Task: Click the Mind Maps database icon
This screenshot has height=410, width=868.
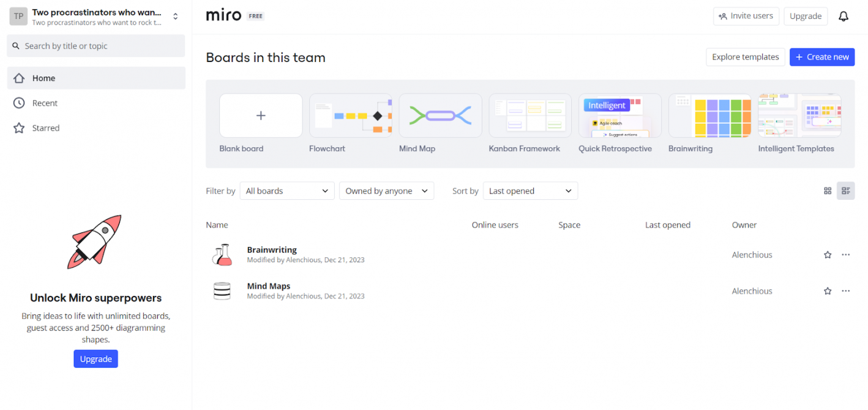Action: [x=222, y=290]
